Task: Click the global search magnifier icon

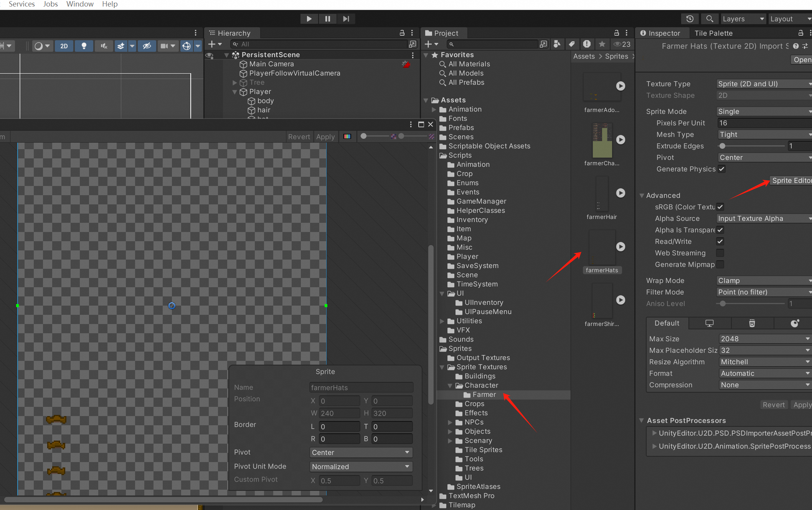Action: tap(710, 19)
